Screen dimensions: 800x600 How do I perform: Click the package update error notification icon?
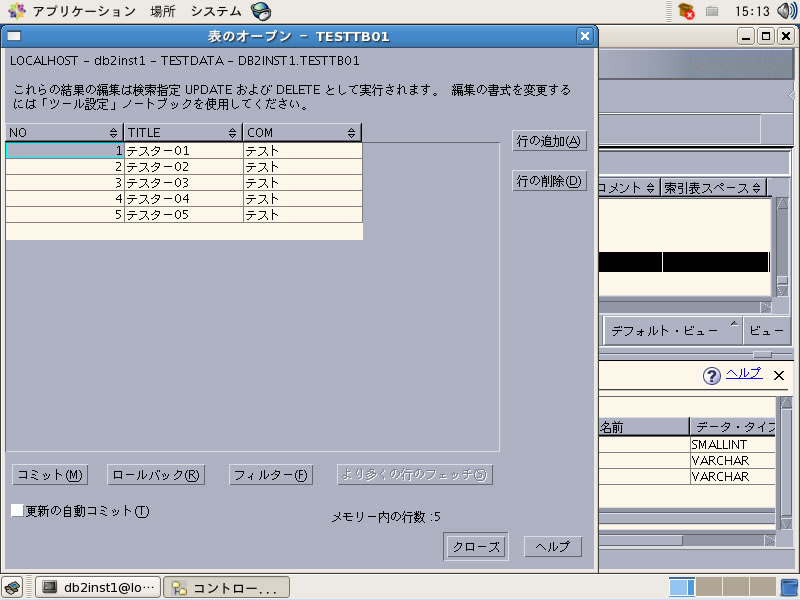687,12
